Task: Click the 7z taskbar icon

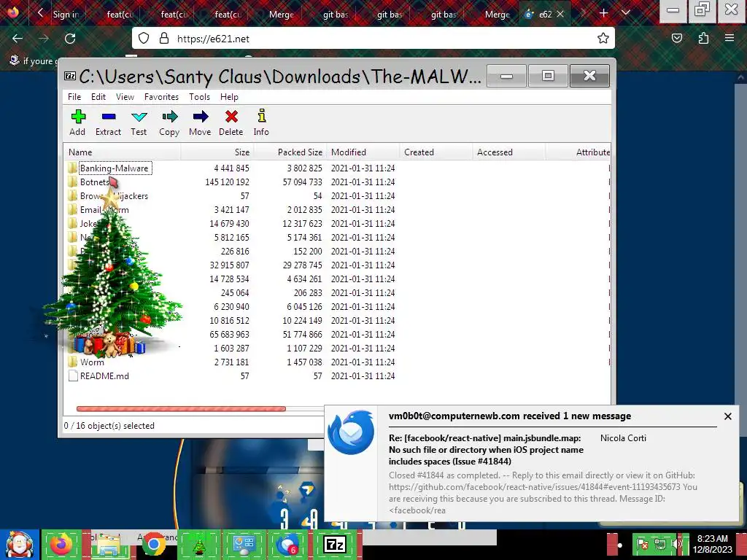Action: click(334, 544)
